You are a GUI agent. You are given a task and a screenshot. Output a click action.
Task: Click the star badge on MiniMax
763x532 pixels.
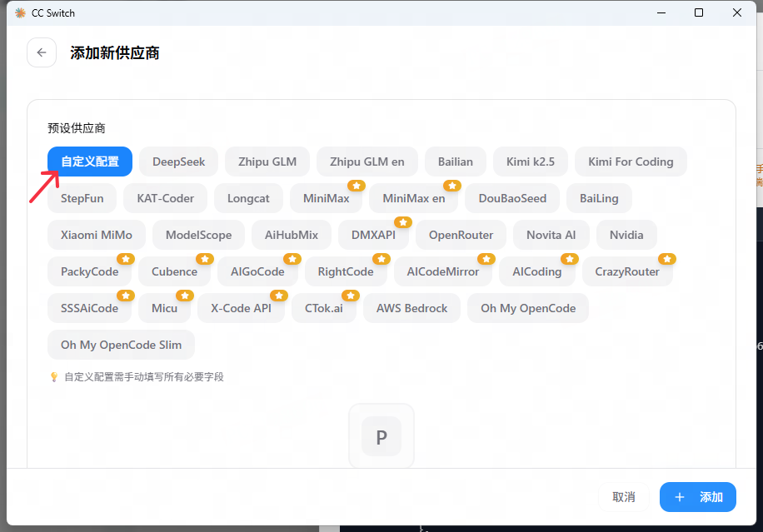[357, 186]
